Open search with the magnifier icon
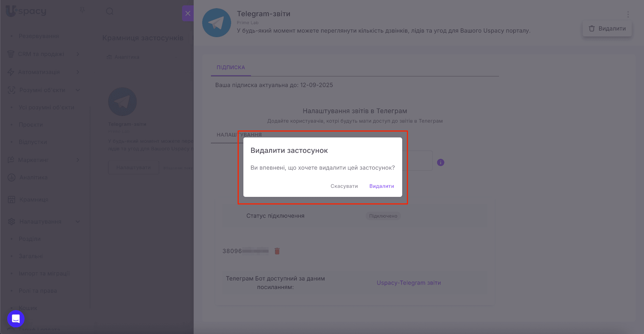The height and width of the screenshot is (334, 644). click(x=110, y=11)
